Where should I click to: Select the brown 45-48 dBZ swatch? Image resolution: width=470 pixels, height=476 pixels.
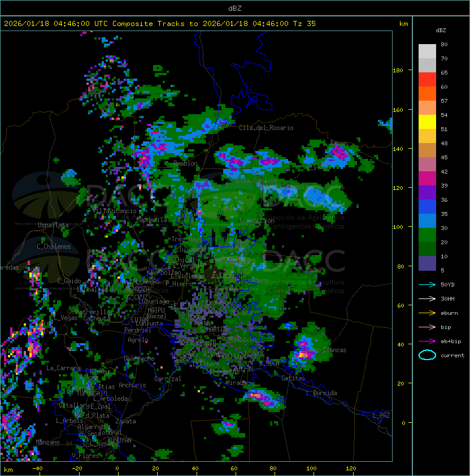point(427,150)
